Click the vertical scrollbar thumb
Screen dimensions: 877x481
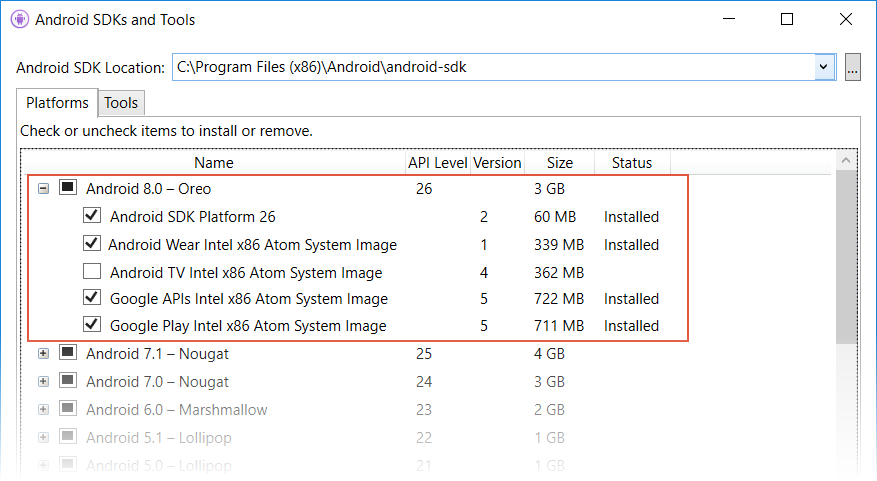(x=846, y=257)
